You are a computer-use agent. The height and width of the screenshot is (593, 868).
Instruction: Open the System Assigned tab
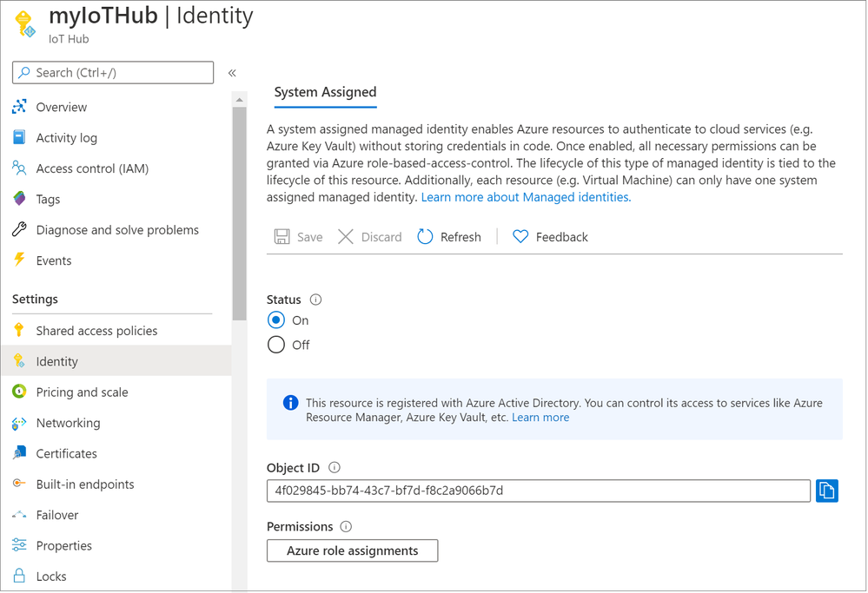[x=326, y=92]
